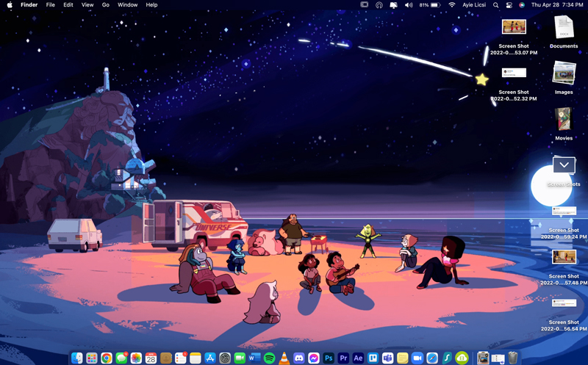588x365 pixels.
Task: Open Notes app from the Dock
Action: 196,358
